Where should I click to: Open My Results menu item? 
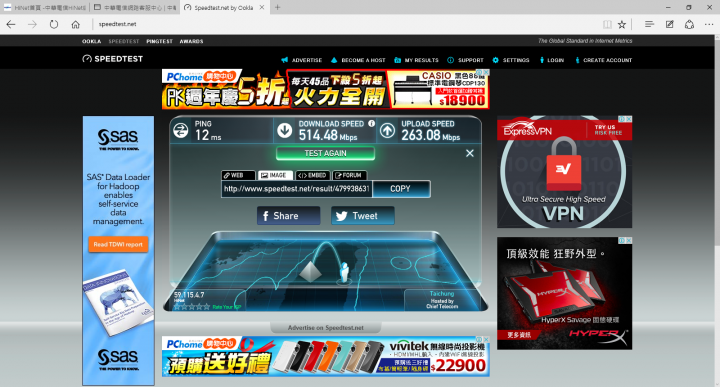point(416,60)
